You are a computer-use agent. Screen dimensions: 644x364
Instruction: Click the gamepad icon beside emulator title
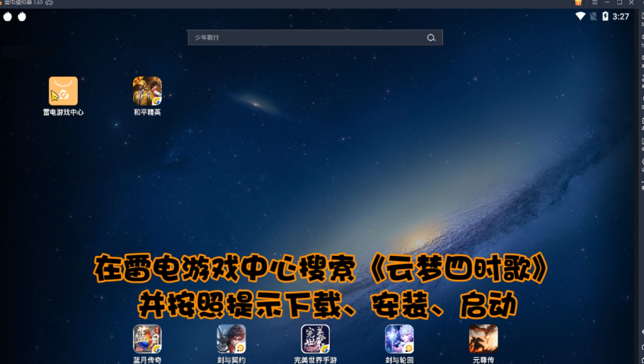tap(50, 2)
